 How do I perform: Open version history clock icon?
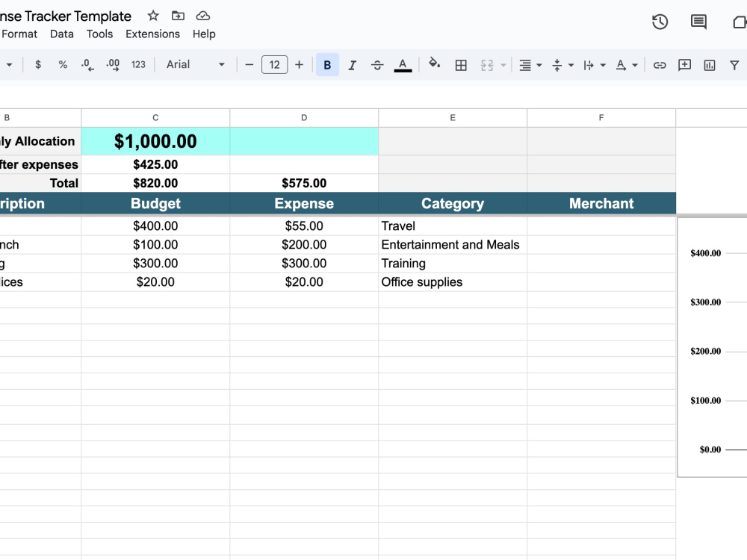(x=660, y=22)
